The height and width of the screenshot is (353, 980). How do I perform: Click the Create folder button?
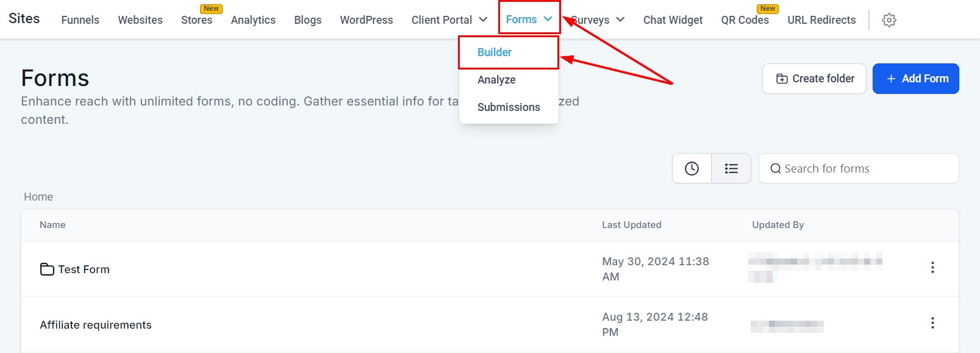[814, 79]
